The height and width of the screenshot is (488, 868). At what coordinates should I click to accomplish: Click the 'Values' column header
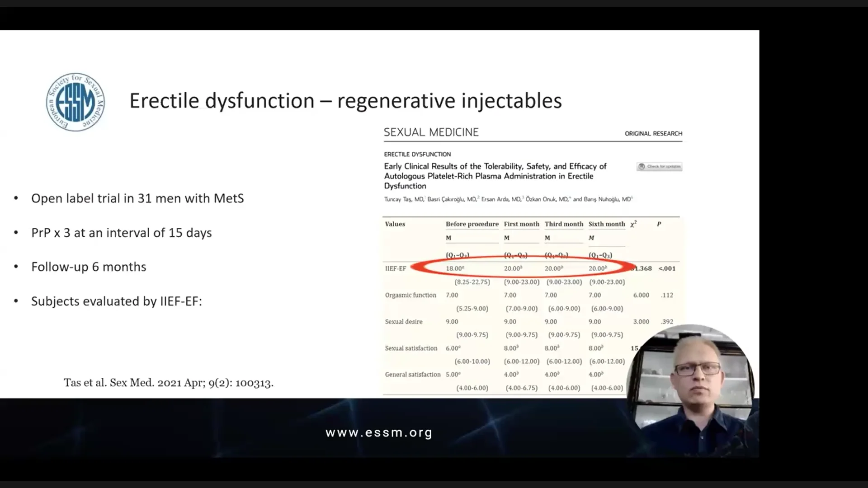click(395, 224)
